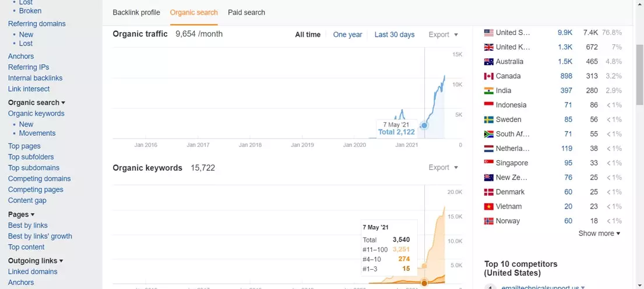644x289 pixels.
Task: Click the United States flag icon
Action: click(x=488, y=33)
